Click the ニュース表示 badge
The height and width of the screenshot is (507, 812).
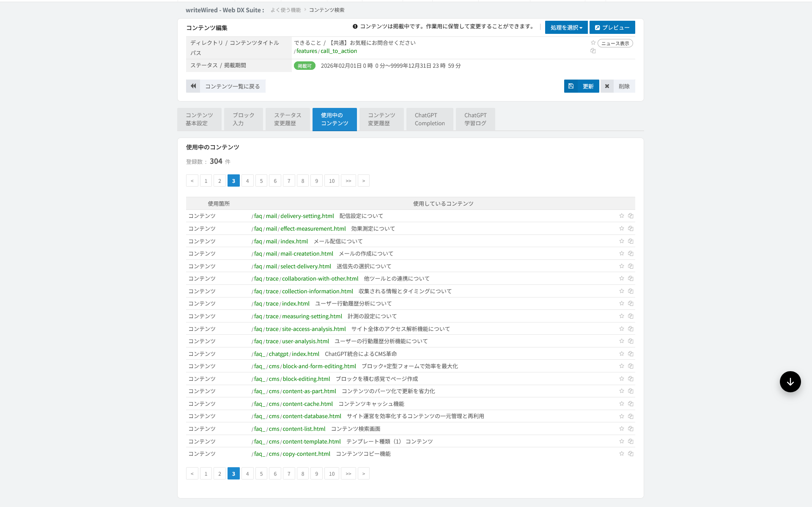615,43
